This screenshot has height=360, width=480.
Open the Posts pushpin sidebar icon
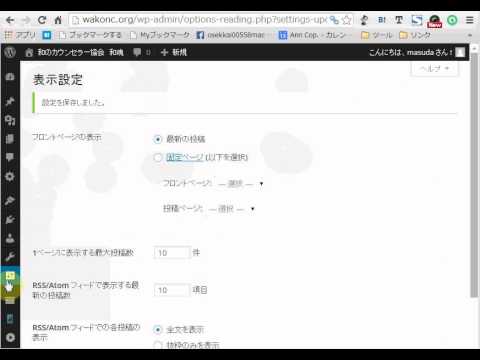(x=10, y=101)
